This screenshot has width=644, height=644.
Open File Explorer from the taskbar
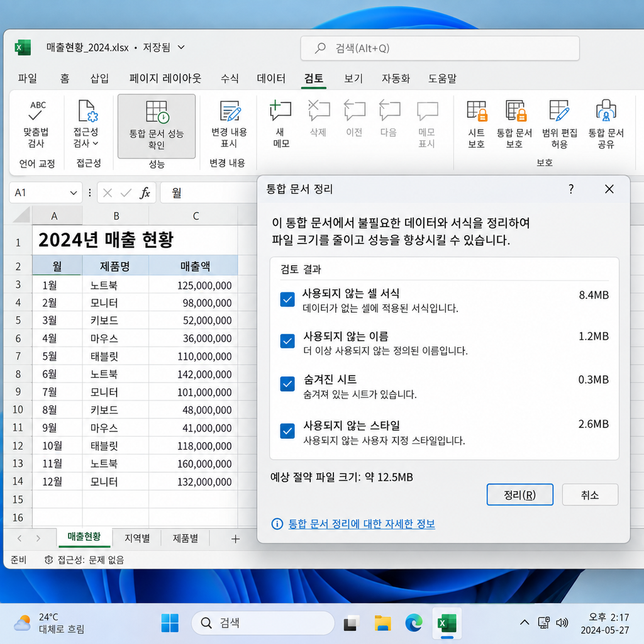[x=382, y=623]
